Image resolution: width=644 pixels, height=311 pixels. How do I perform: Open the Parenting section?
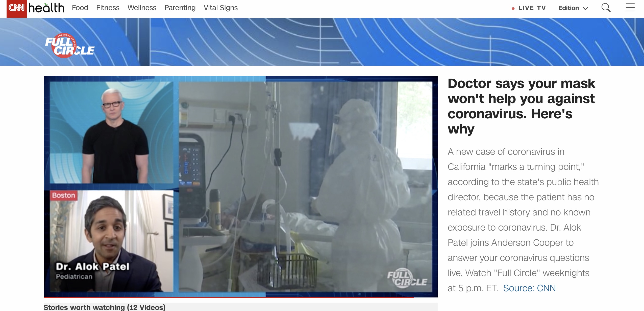180,8
